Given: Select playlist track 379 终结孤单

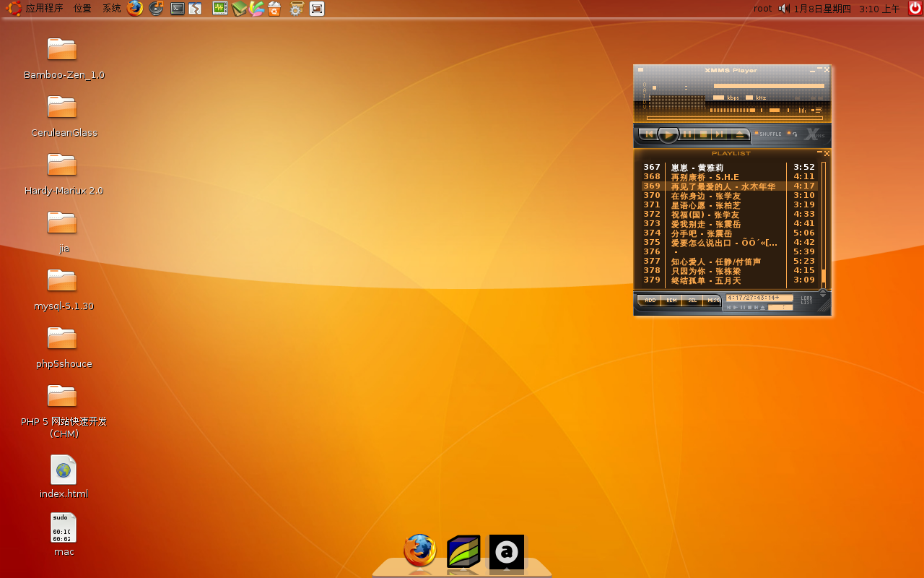Looking at the screenshot, I should coord(729,280).
